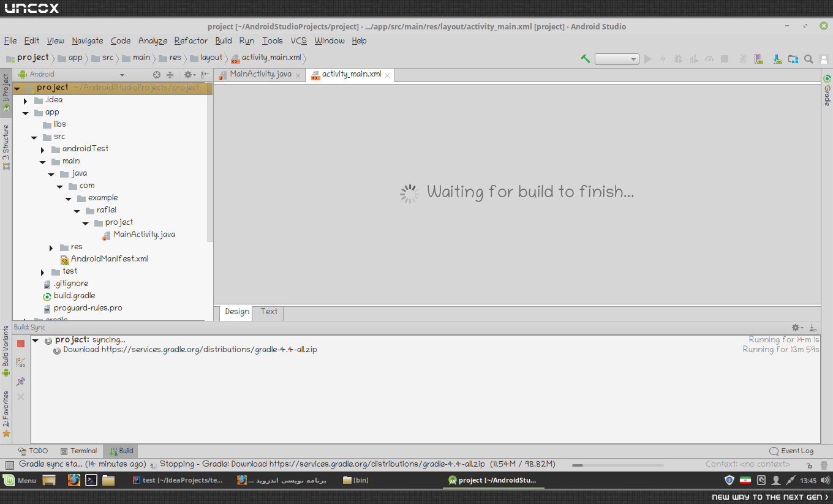Click the Firefox launcher in taskbar
833x504 pixels.
pyautogui.click(x=74, y=480)
